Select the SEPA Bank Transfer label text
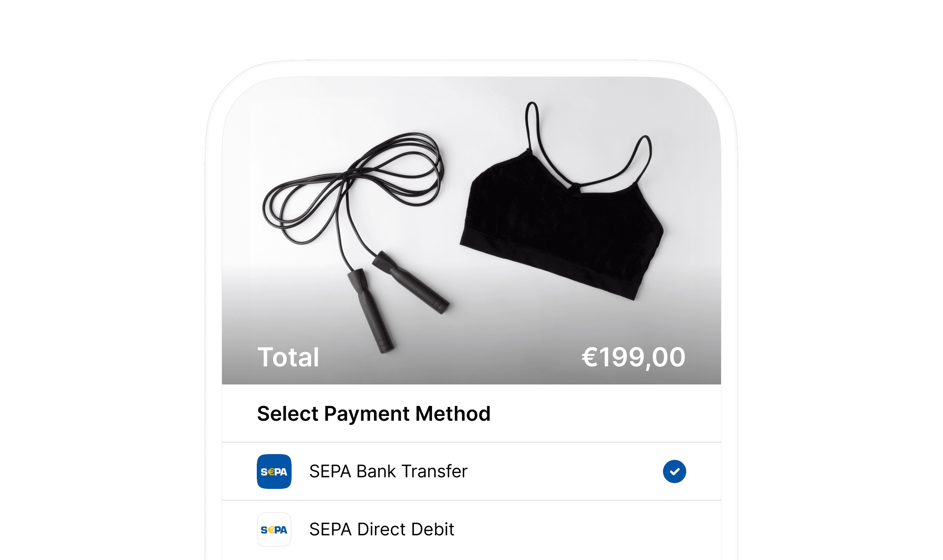This screenshot has width=943, height=560. [x=388, y=471]
